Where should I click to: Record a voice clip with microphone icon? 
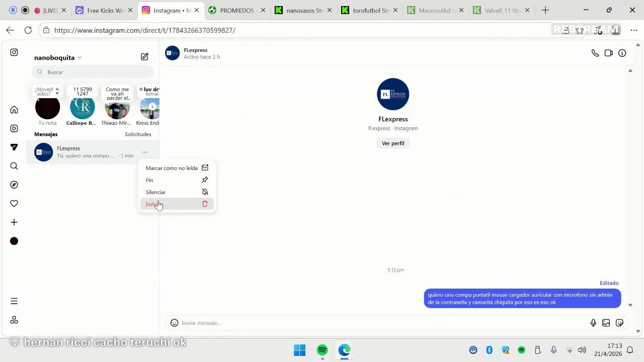[593, 323]
